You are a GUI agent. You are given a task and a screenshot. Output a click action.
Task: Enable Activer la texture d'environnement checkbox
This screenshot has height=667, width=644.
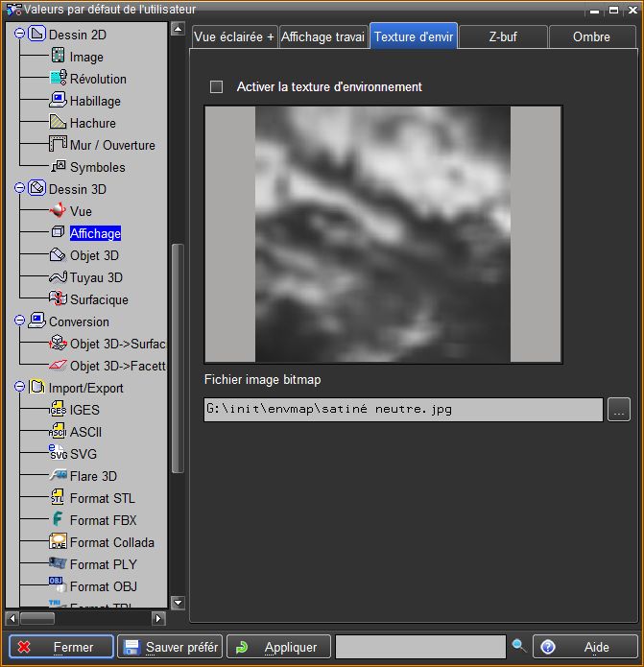click(x=217, y=86)
